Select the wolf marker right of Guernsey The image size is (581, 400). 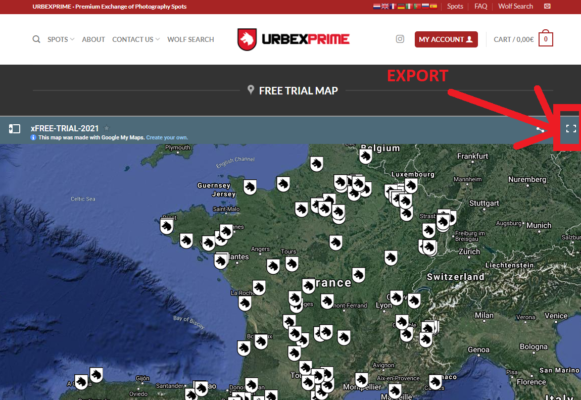250,187
